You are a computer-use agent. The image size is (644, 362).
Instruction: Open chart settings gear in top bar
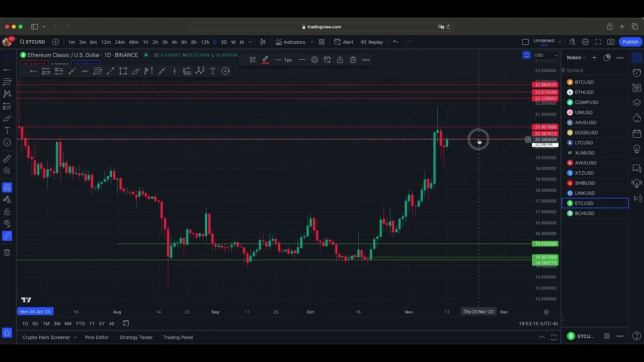585,42
